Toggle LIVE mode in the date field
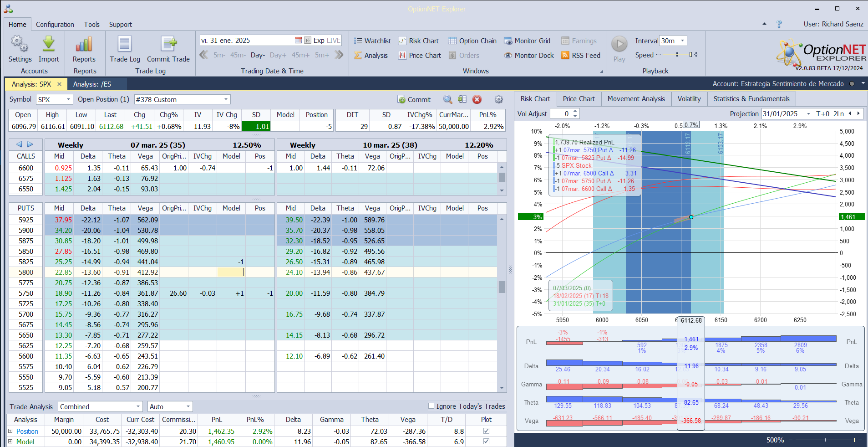This screenshot has width=868, height=447. [334, 41]
